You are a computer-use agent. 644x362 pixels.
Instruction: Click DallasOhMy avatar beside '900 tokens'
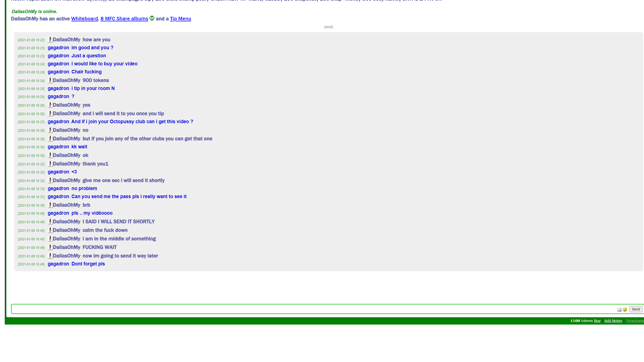coord(50,80)
